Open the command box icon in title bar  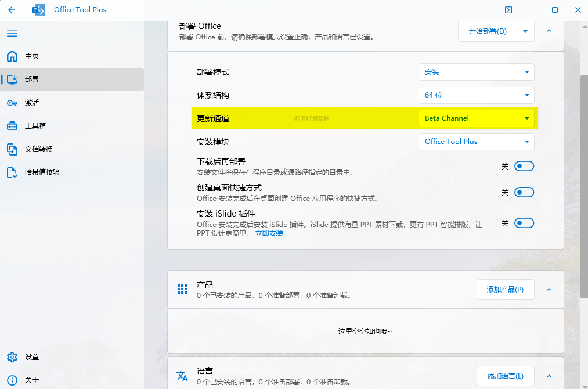[508, 10]
